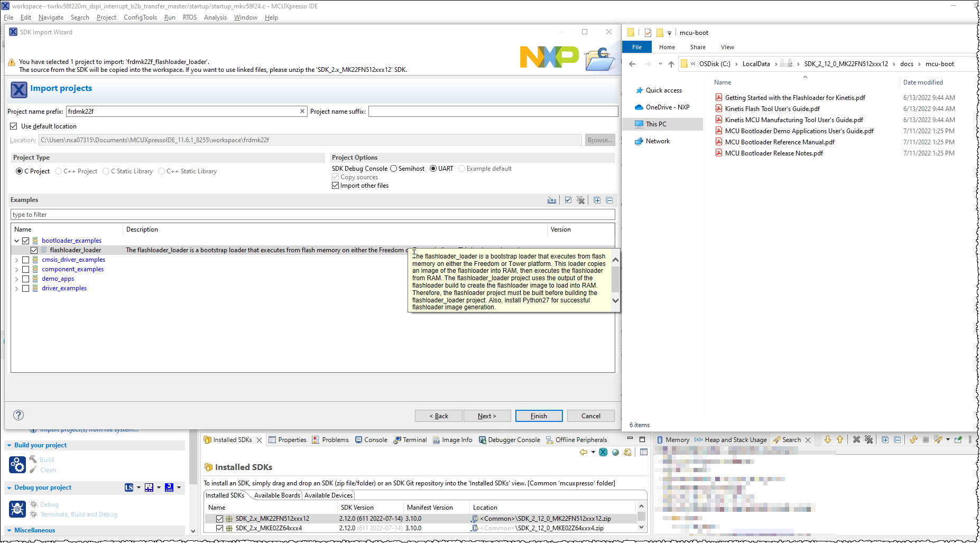Refresh memory view with circular arrows icon

pos(913,439)
